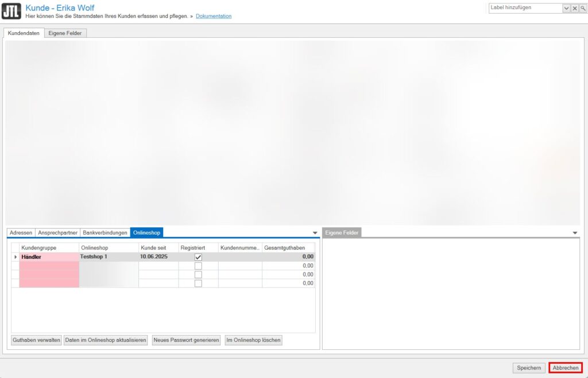Click the row selector arrow beside Händler
Image resolution: width=588 pixels, height=378 pixels.
(x=16, y=256)
